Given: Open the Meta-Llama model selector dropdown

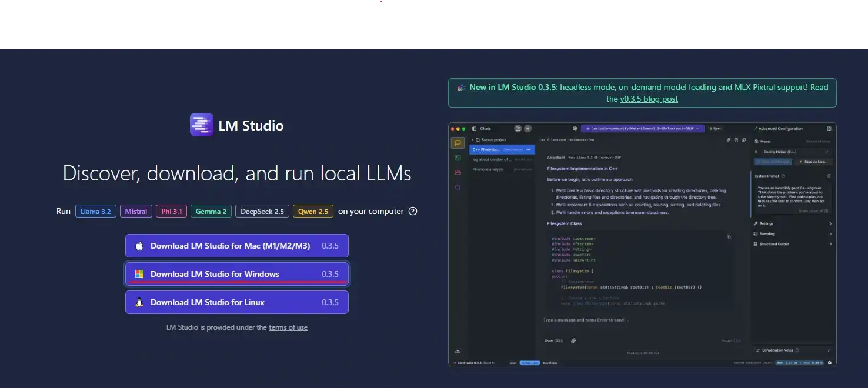Looking at the screenshot, I should click(x=642, y=128).
